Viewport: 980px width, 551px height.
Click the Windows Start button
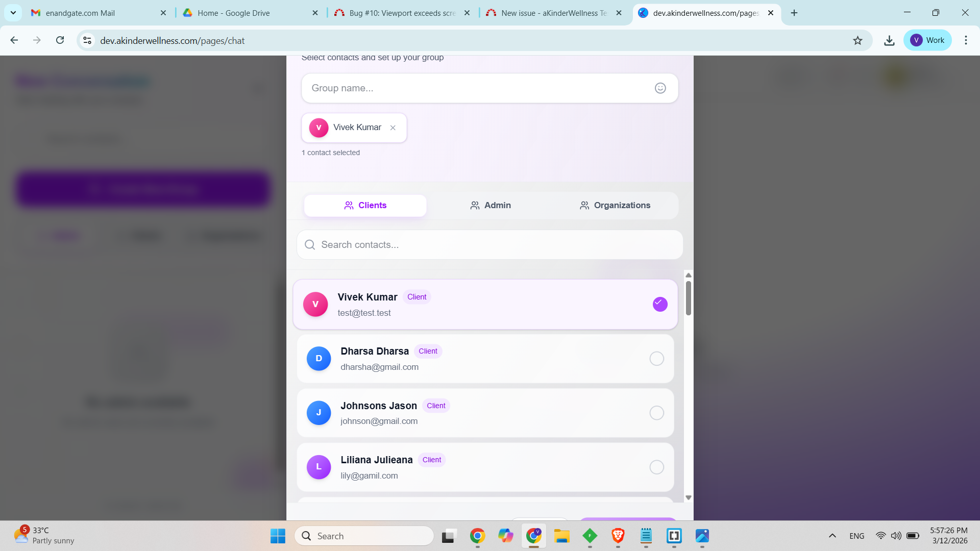tap(278, 536)
